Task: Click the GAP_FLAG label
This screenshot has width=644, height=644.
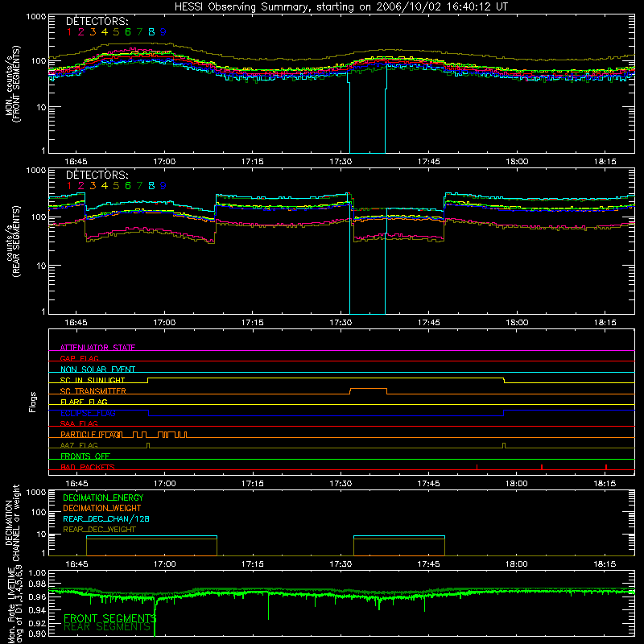Action: [79, 358]
